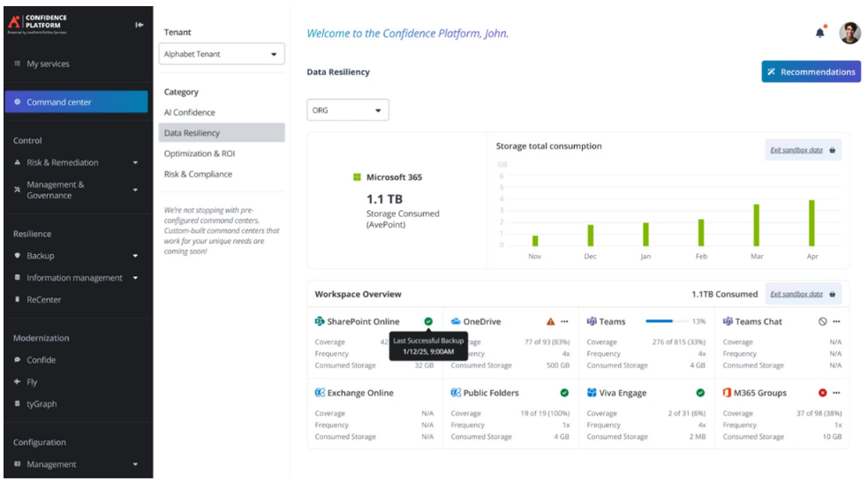The height and width of the screenshot is (481, 868).
Task: Click the March storage bar
Action: pyautogui.click(x=756, y=225)
